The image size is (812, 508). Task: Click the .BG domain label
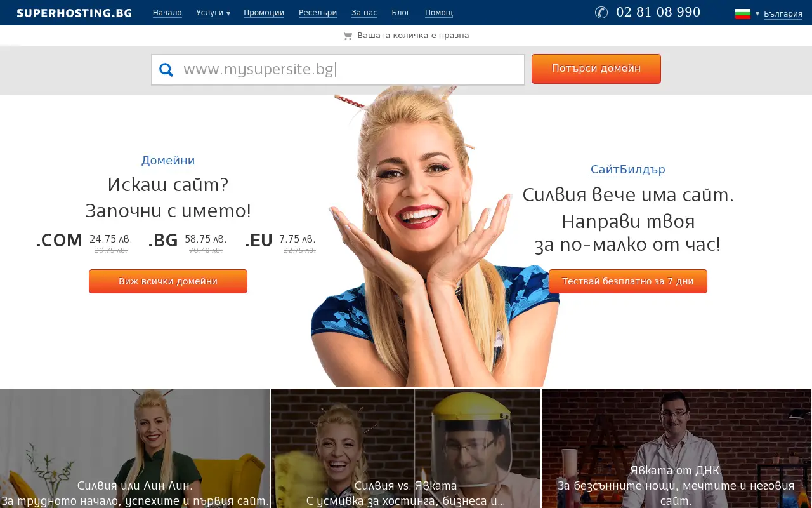click(x=163, y=241)
